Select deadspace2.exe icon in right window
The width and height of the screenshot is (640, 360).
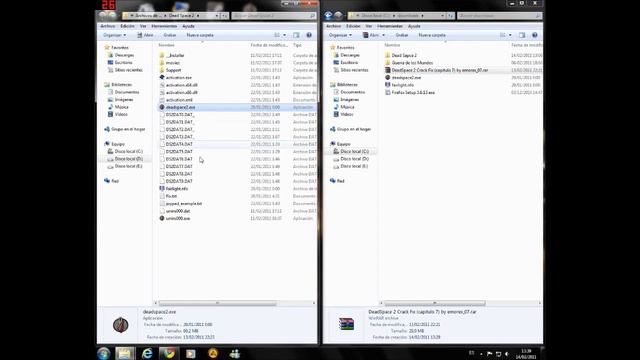(387, 78)
